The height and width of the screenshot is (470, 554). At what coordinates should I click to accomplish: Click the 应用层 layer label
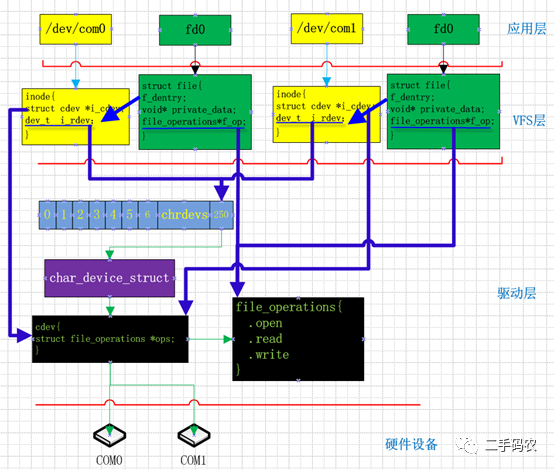click(526, 29)
